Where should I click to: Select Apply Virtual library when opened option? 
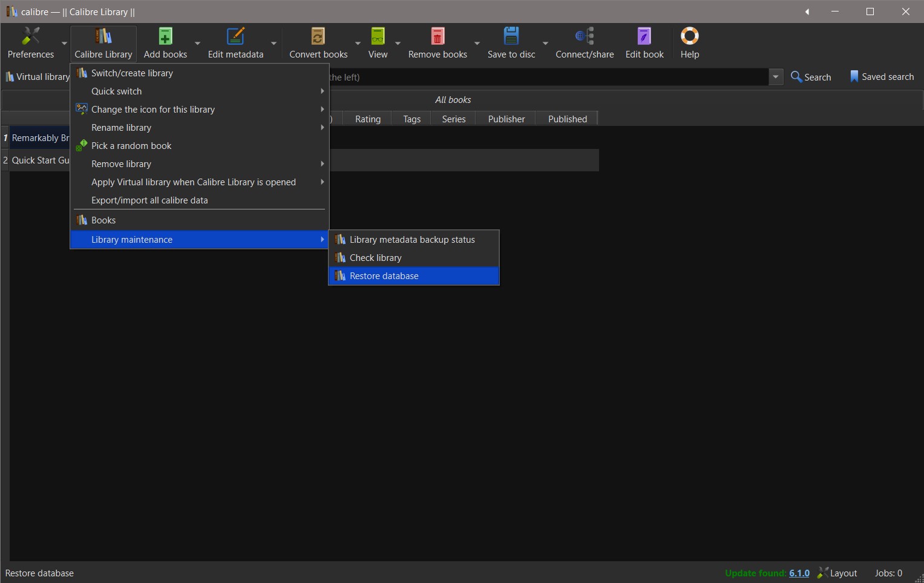(200, 182)
